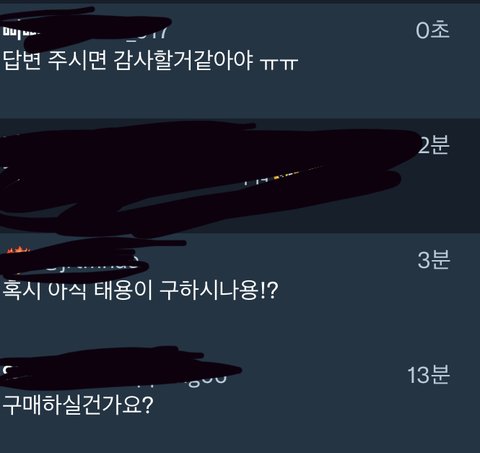Open the highlighted blacked-out conversation row

[x=240, y=176]
